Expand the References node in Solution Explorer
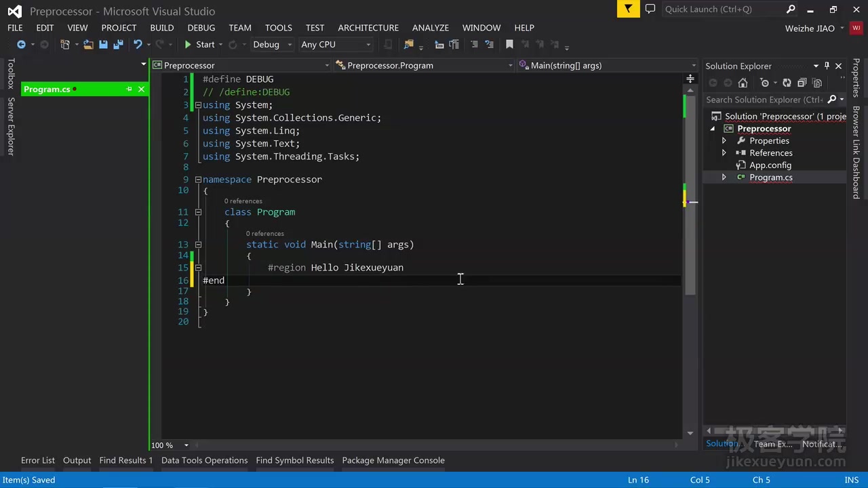This screenshot has height=488, width=868. point(724,153)
